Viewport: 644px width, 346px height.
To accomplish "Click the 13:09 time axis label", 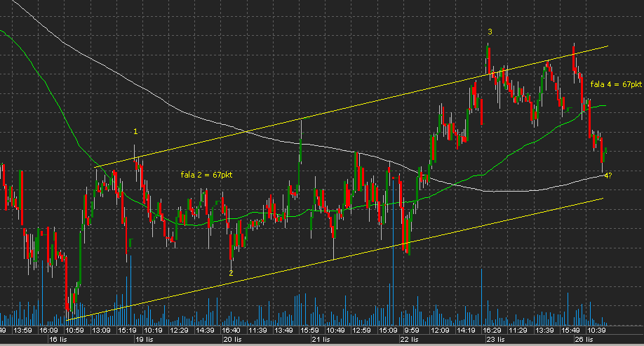I will [x=100, y=331].
